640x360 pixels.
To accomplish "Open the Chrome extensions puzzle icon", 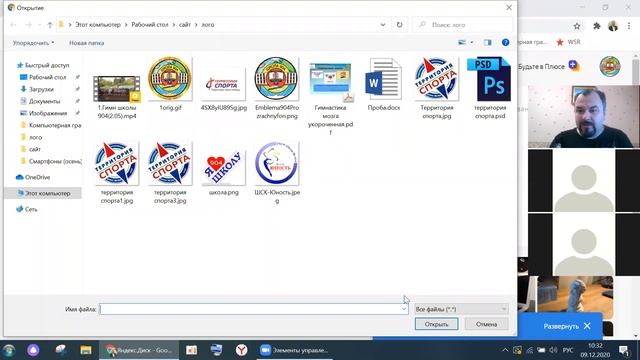I will (x=596, y=26).
